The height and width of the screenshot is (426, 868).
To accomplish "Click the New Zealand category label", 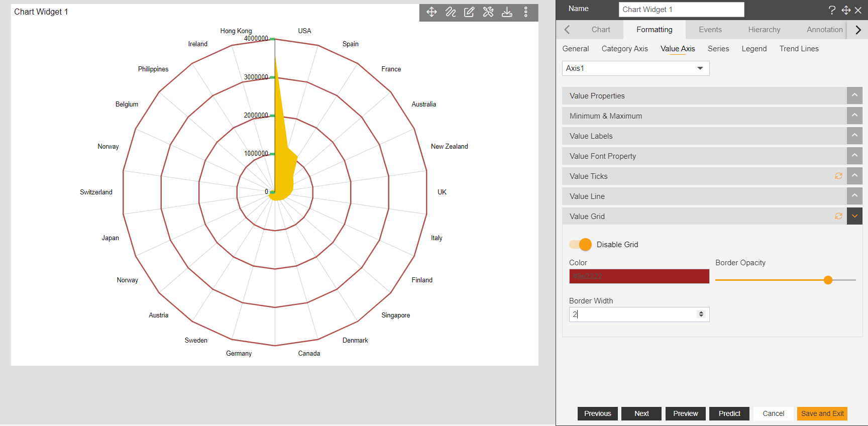I will [x=450, y=147].
